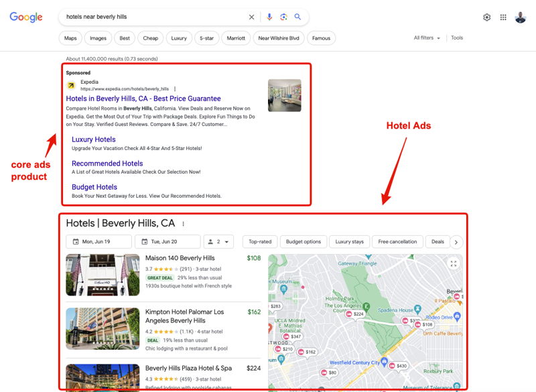Open Google Lens image search icon

[x=283, y=17]
